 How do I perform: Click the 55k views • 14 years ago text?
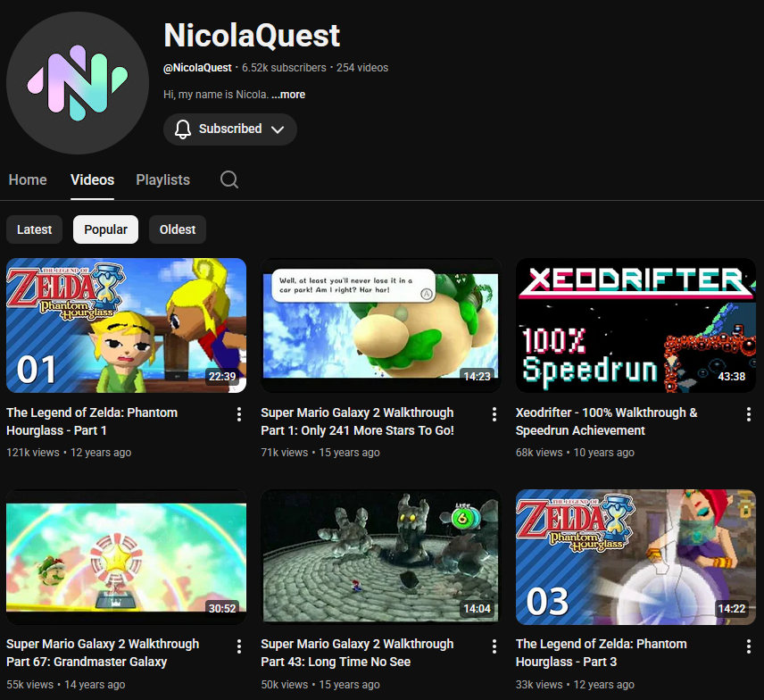point(66,685)
